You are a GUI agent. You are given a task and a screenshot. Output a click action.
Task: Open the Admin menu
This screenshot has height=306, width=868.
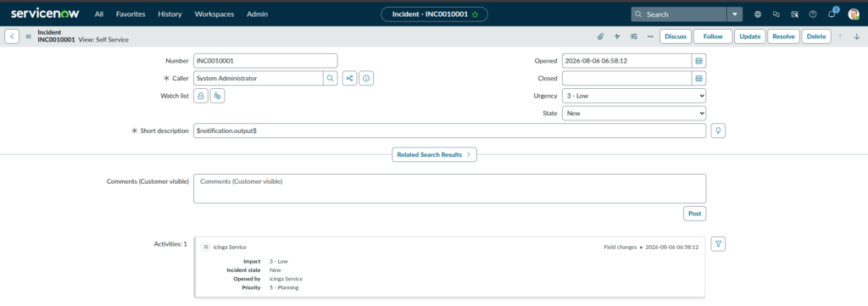tap(258, 14)
